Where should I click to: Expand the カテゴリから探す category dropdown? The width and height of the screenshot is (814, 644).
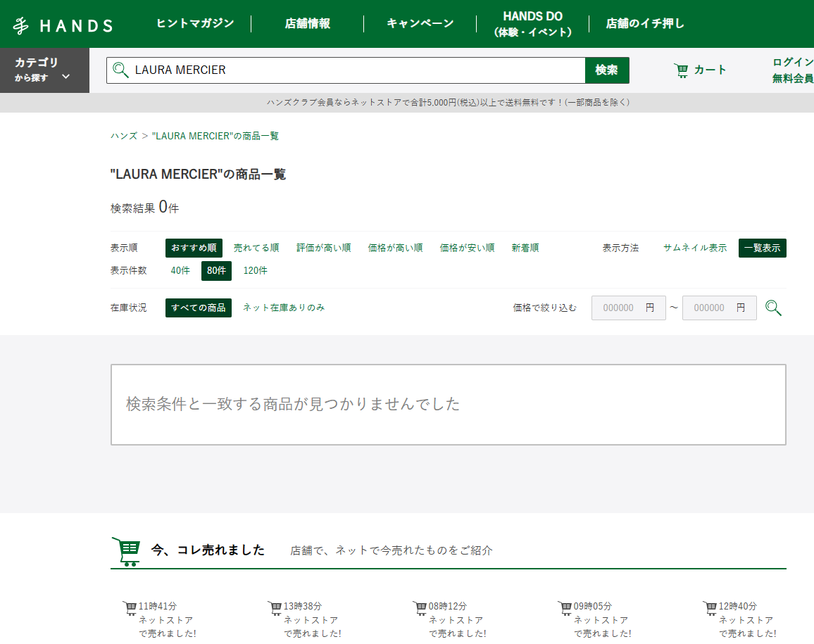[44, 70]
